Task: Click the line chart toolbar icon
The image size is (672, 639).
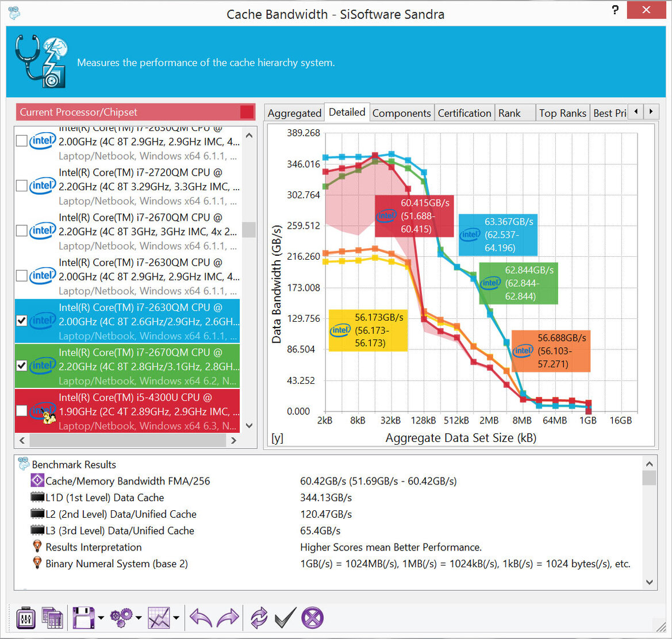Action: pos(159,618)
